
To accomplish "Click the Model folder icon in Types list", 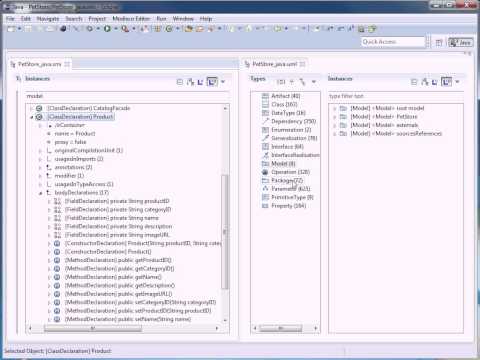I will coord(265,164).
